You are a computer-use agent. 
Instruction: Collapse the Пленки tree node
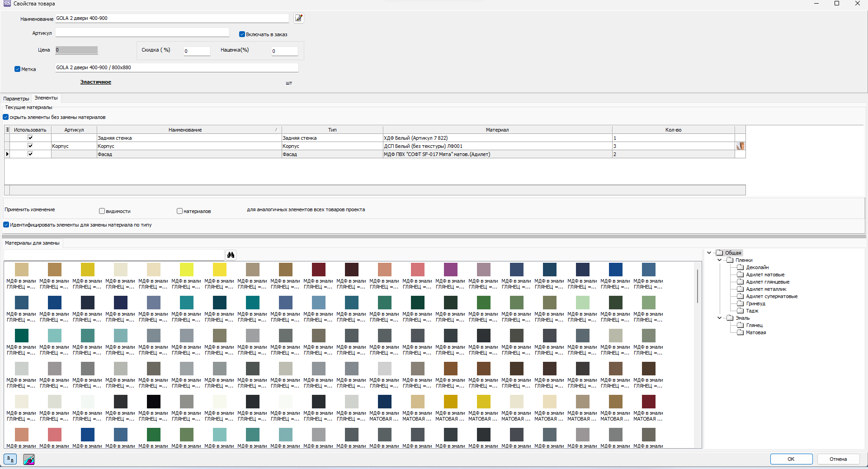coord(719,260)
